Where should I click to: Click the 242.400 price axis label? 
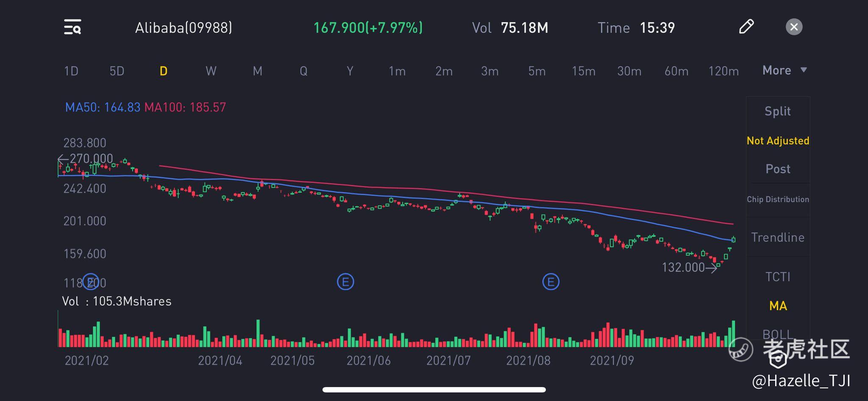click(x=85, y=189)
